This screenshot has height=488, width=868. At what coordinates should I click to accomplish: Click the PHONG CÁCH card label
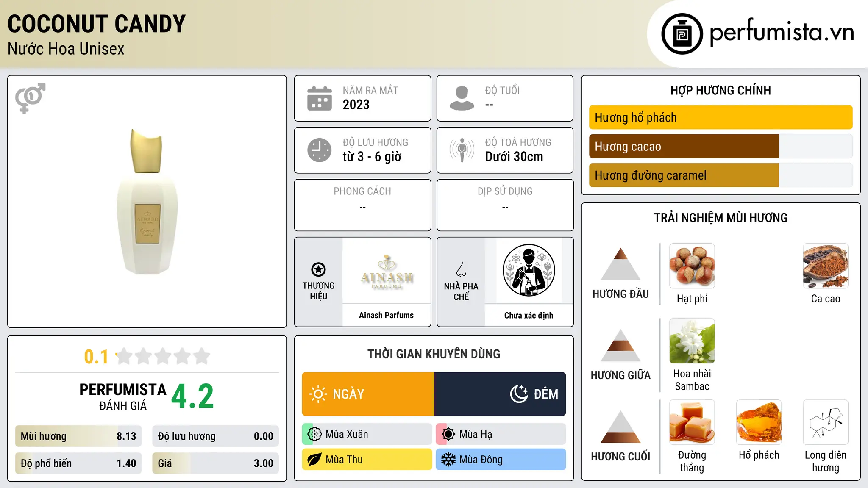click(x=362, y=191)
